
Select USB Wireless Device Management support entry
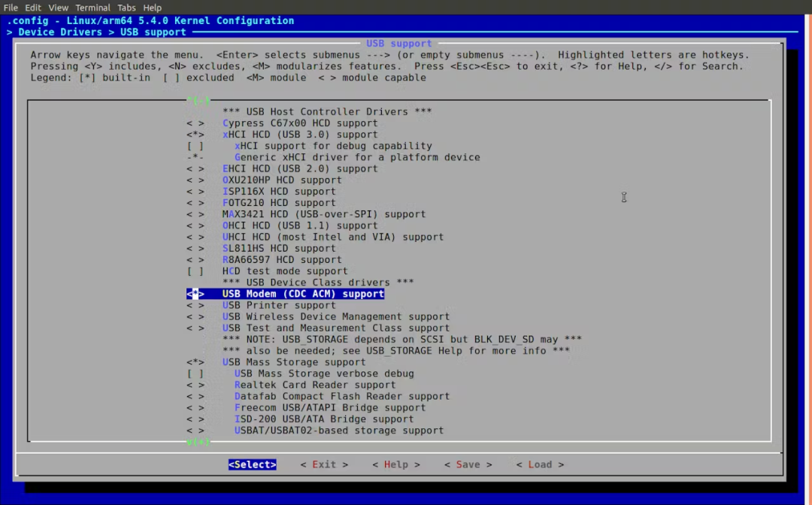[336, 316]
